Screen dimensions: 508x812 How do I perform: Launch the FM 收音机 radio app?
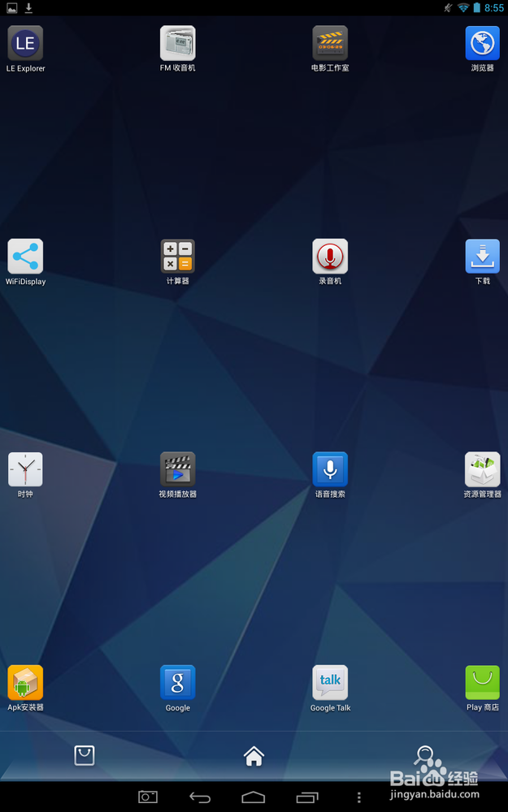pyautogui.click(x=178, y=44)
